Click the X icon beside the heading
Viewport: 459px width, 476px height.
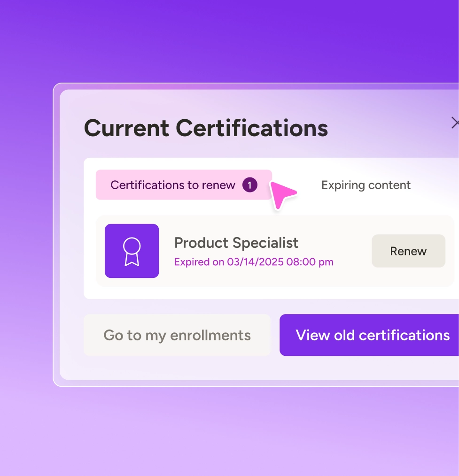coord(455,123)
